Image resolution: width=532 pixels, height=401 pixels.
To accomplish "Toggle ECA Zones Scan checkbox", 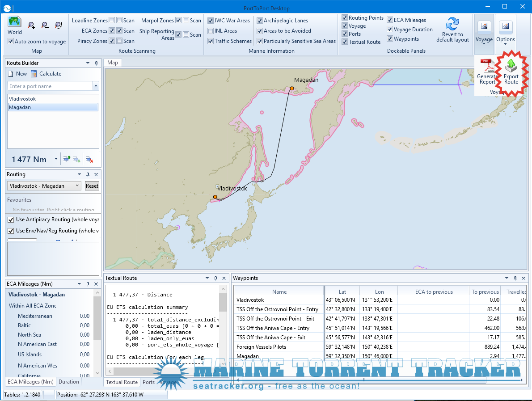I will point(119,30).
